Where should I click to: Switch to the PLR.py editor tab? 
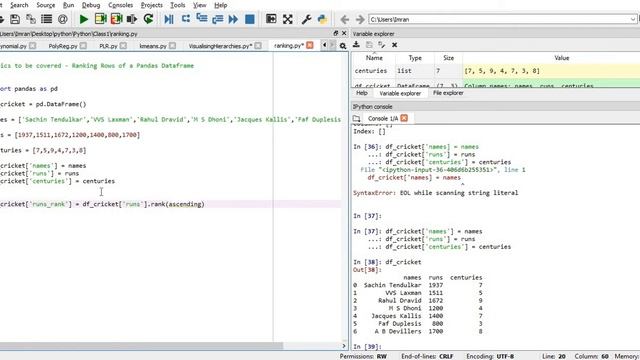108,46
